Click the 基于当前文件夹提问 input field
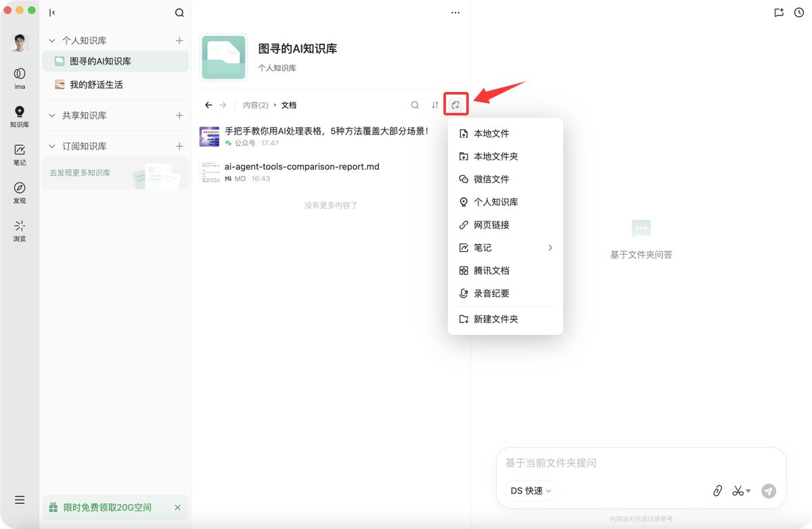Image resolution: width=812 pixels, height=529 pixels. tap(640, 463)
